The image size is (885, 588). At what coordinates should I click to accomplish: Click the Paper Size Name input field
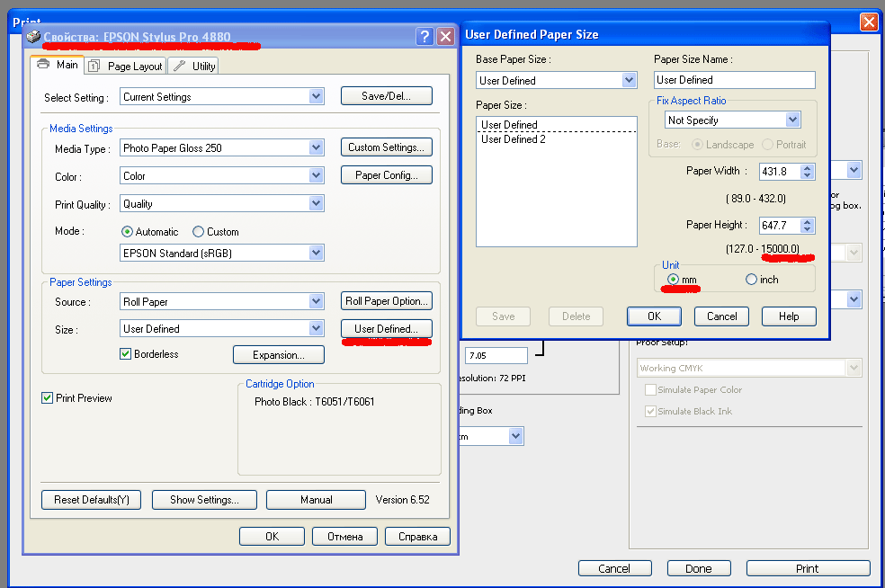735,79
